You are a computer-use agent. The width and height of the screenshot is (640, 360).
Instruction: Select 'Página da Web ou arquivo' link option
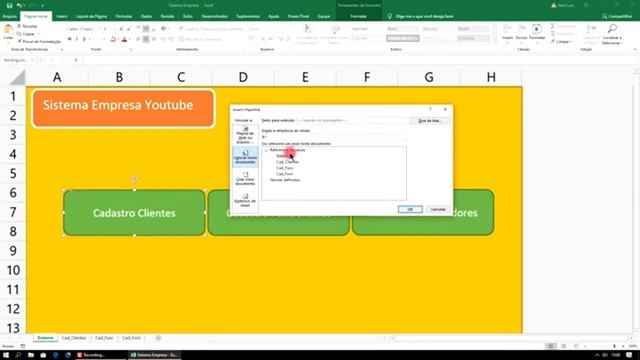[x=245, y=135]
